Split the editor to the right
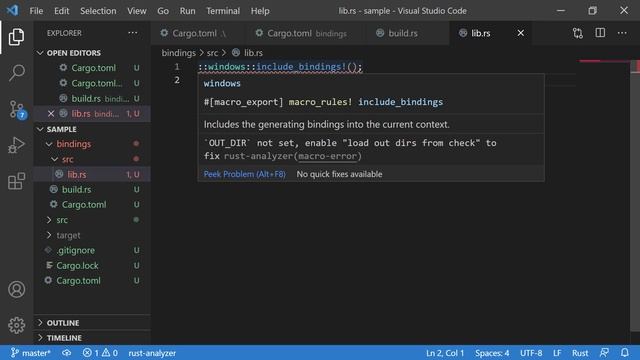The height and width of the screenshot is (360, 640). [600, 33]
